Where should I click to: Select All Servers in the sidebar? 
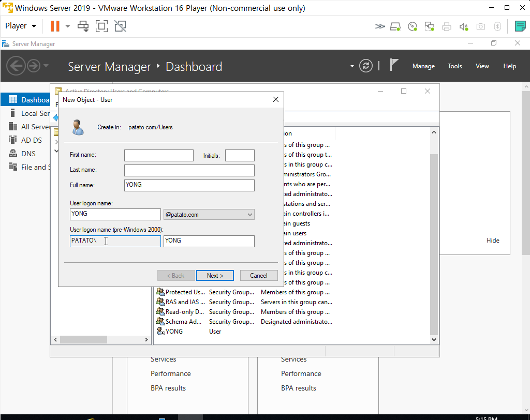26,127
